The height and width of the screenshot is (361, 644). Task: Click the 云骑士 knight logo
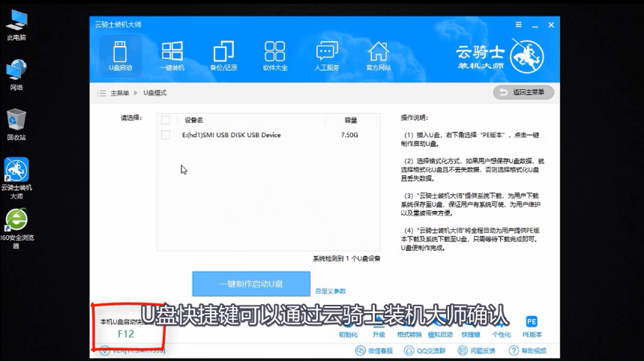pos(527,57)
